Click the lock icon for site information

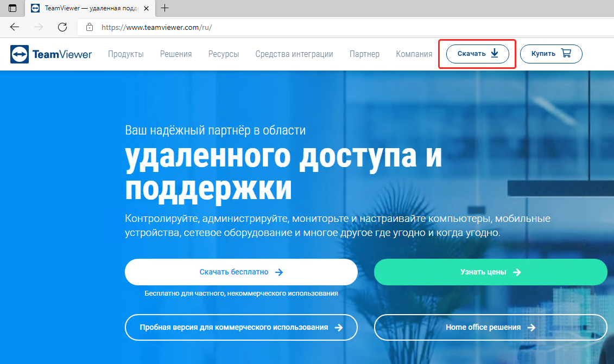[90, 27]
